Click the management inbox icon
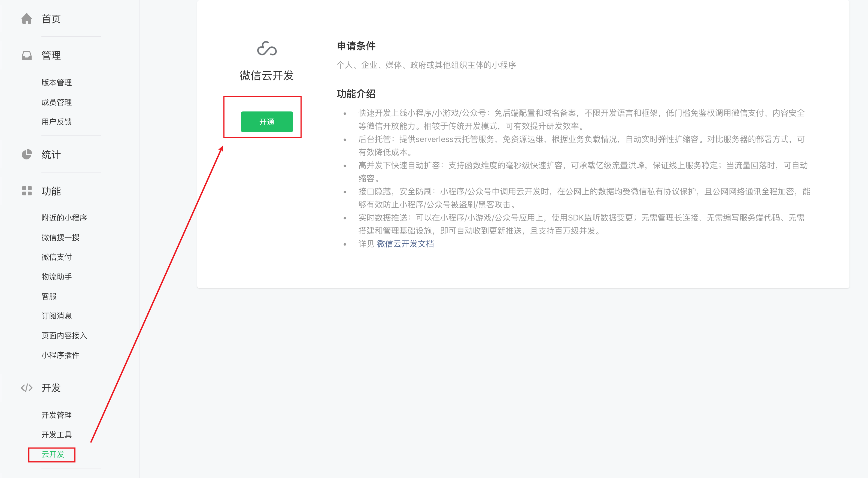Image resolution: width=868 pixels, height=478 pixels. 27,56
